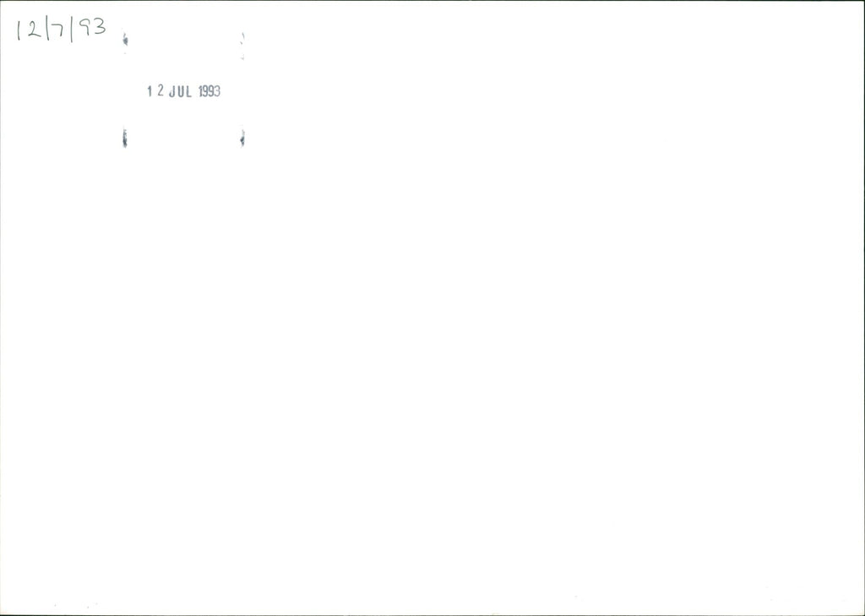Click the handwritten month digit 7
The image size is (865, 616).
[x=58, y=32]
